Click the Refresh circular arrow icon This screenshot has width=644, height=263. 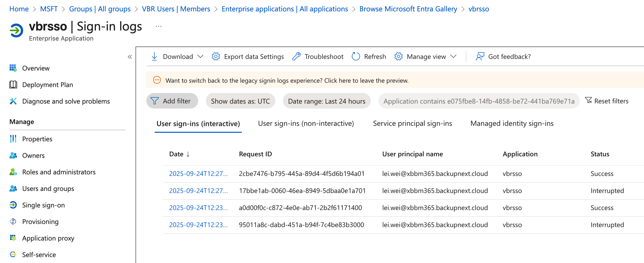pyautogui.click(x=356, y=56)
